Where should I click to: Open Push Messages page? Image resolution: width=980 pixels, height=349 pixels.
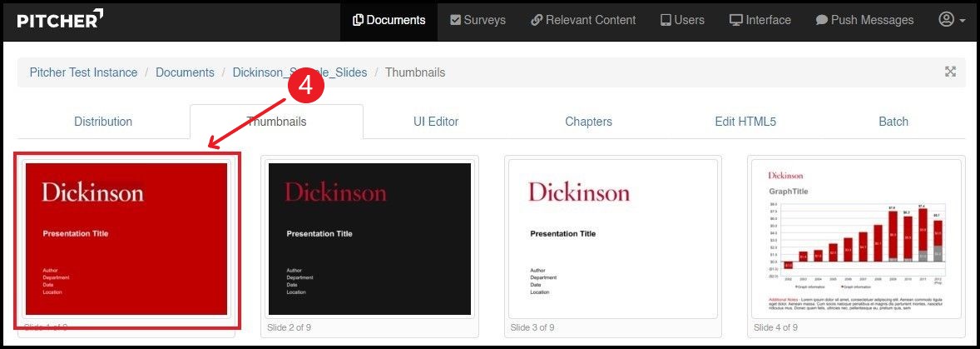coord(864,20)
